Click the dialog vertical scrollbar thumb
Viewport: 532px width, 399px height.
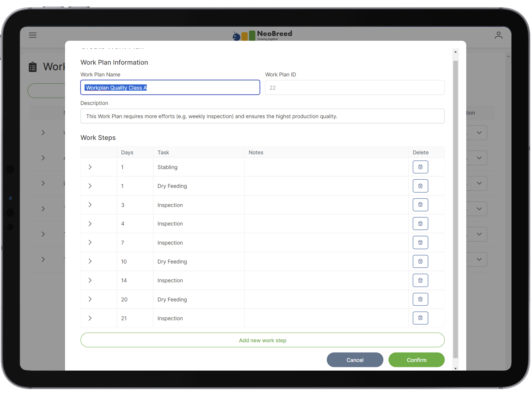pyautogui.click(x=455, y=209)
